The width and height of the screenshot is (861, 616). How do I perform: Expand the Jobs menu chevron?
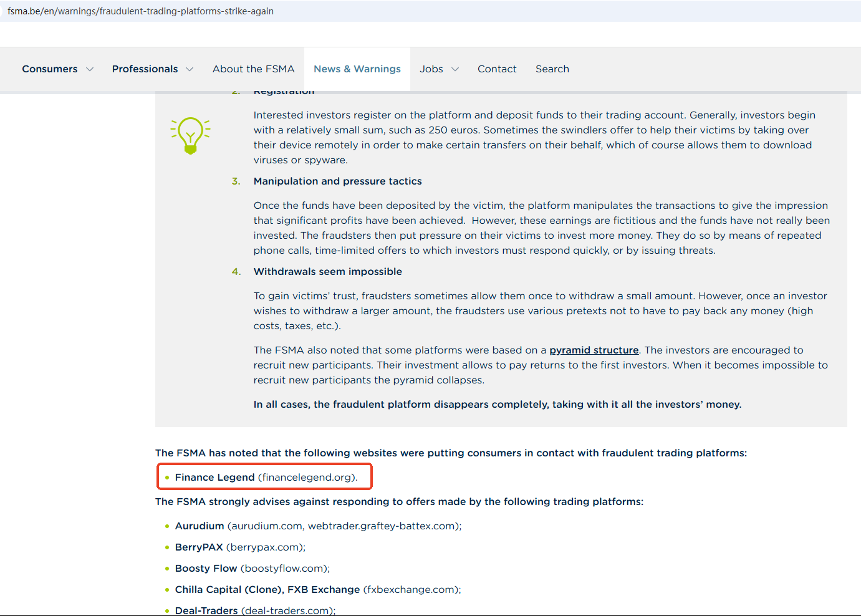(x=455, y=69)
